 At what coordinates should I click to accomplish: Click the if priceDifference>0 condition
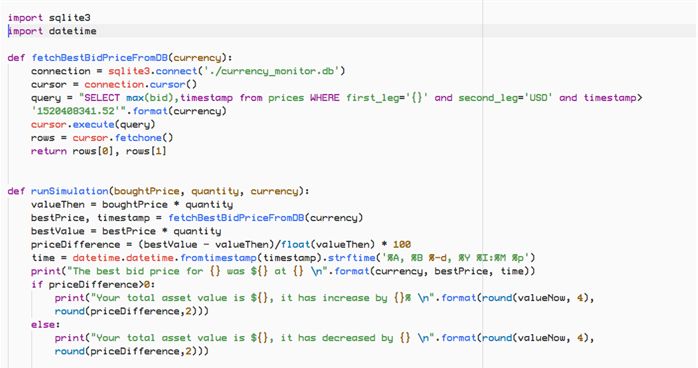(x=93, y=285)
